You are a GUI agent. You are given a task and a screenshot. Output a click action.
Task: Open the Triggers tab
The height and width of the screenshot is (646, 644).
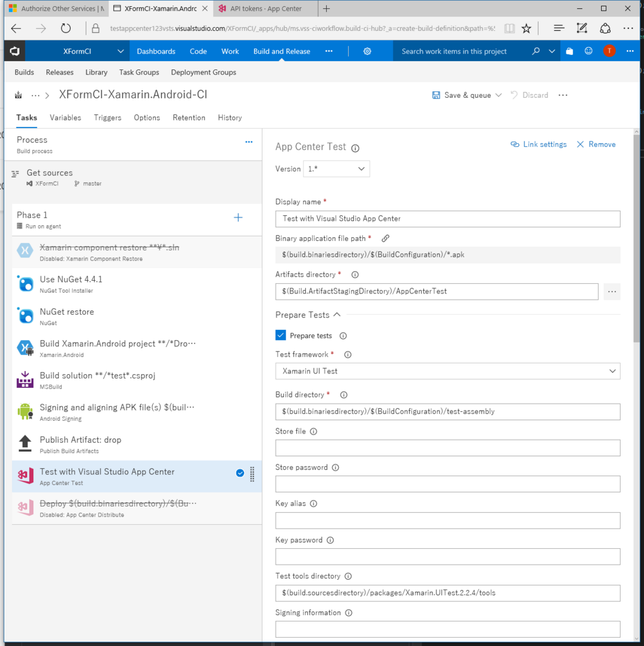pyautogui.click(x=107, y=118)
